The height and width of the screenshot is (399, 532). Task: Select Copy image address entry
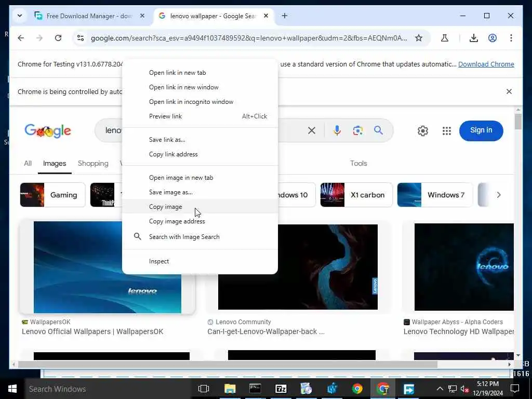click(200, 221)
